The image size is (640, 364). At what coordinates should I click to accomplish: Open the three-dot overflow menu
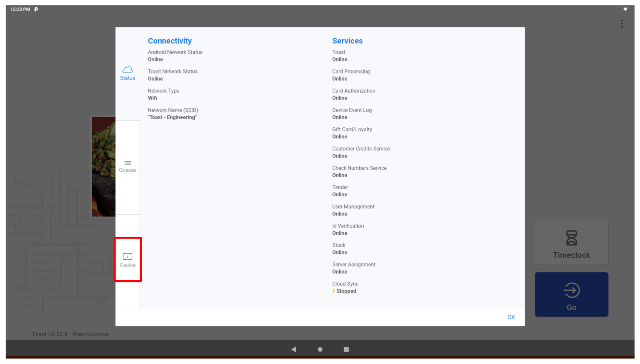(621, 23)
